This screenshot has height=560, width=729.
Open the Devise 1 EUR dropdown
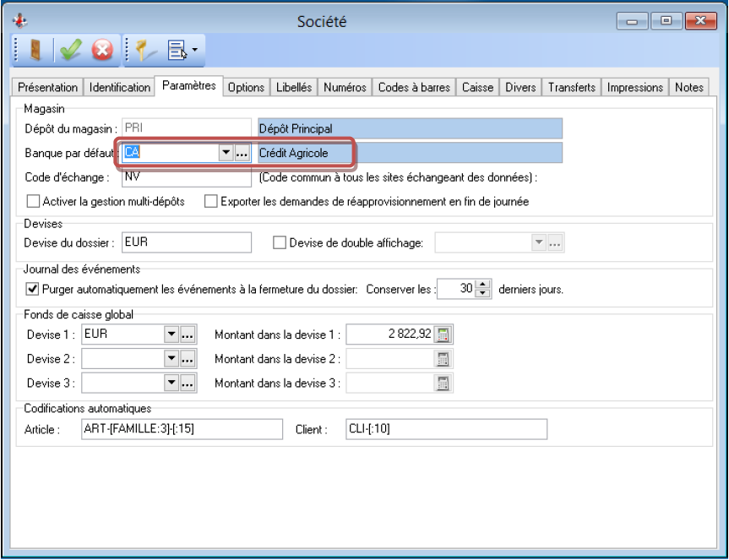tap(171, 334)
